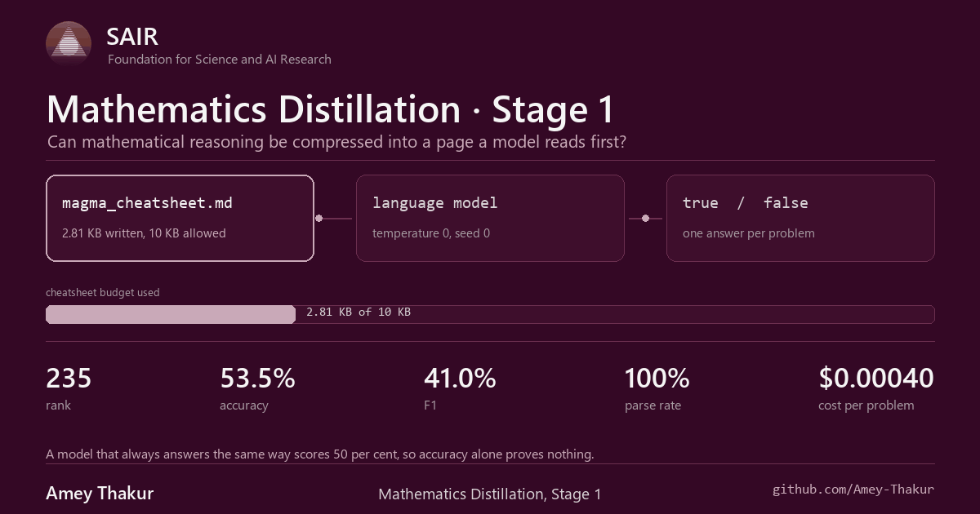
Task: Click the author name Amey Thakur
Action: coord(100,494)
